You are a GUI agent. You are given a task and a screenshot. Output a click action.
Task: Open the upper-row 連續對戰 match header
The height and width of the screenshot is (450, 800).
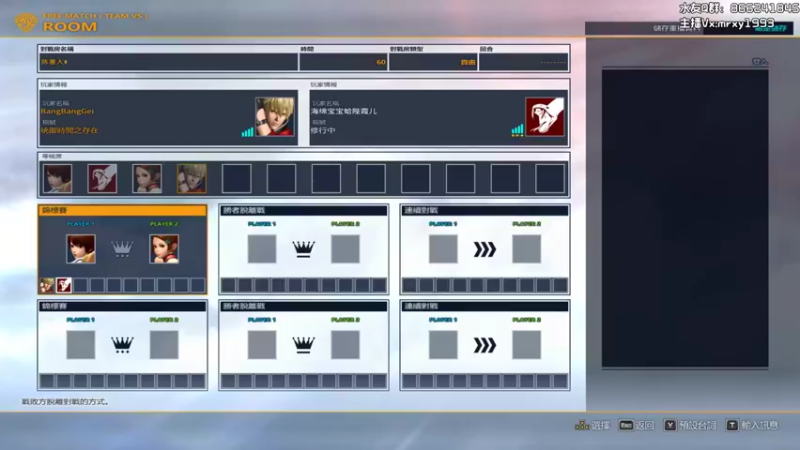(x=485, y=210)
